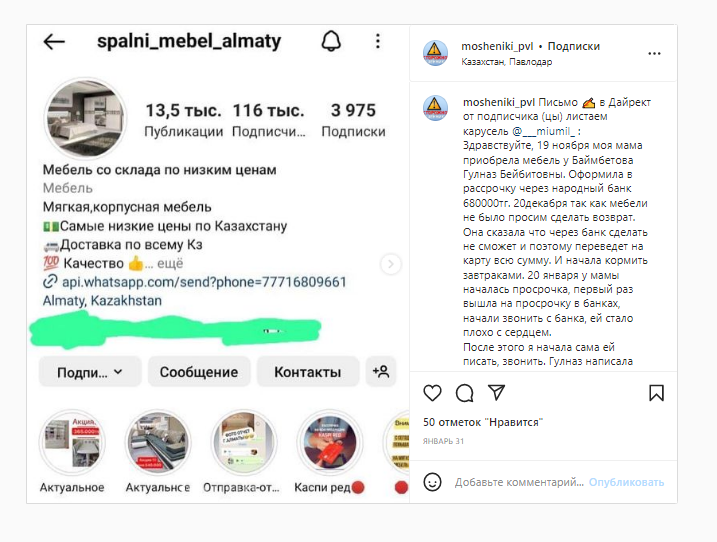
Task: Click the Добавьте комментарий input field
Action: point(519,482)
